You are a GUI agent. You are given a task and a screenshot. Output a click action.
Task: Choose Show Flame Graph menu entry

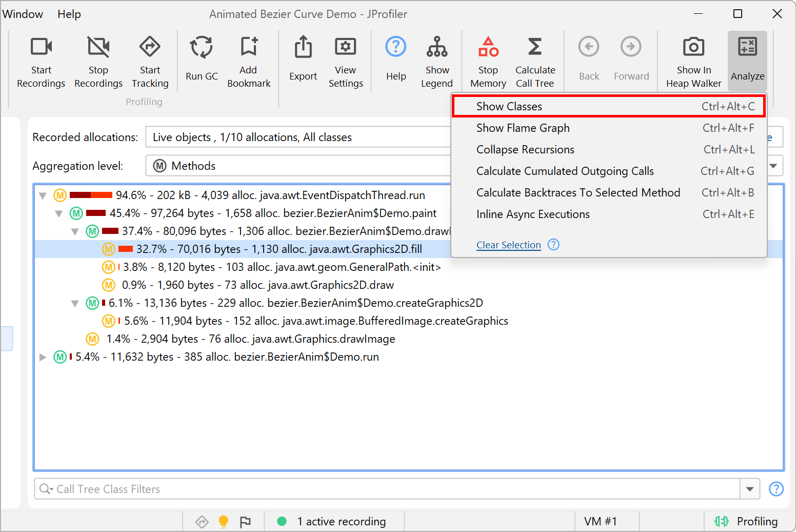pos(523,128)
